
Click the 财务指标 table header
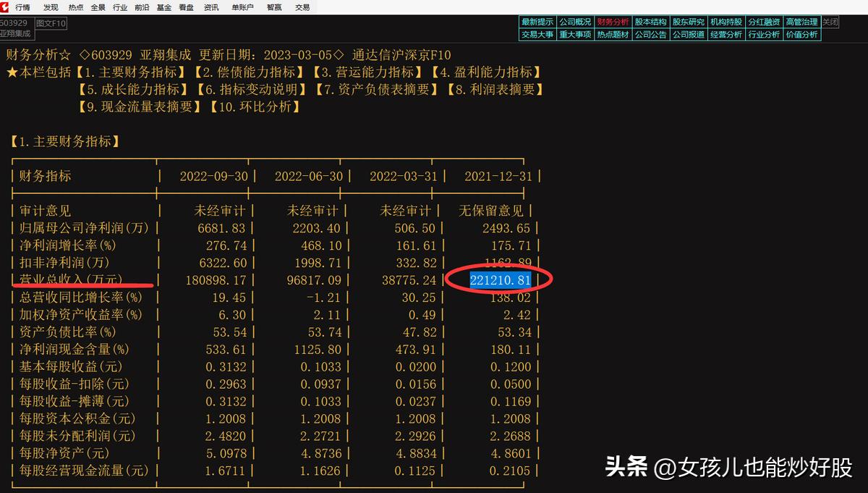[45, 177]
